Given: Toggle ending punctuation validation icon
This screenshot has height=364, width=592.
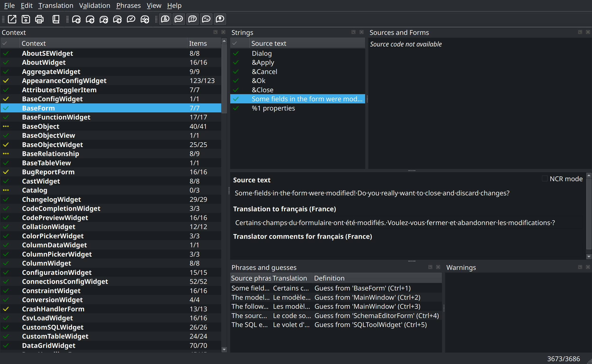Looking at the screenshot, I should [193, 19].
